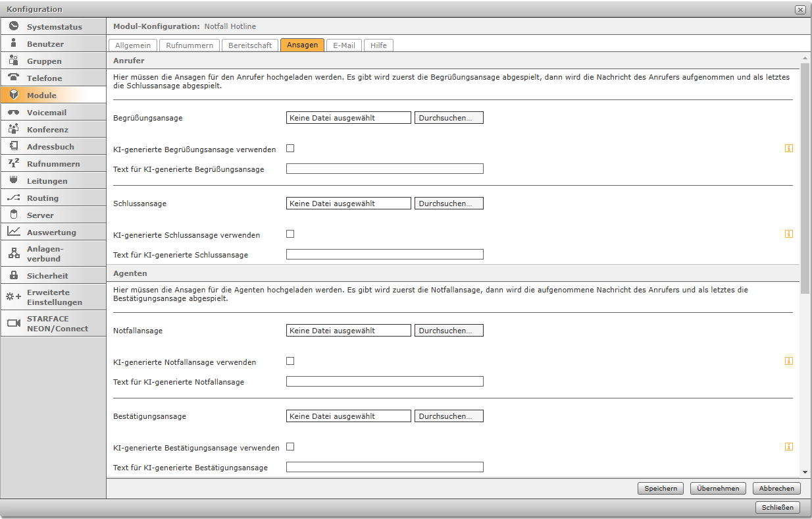
Task: Select the Benutzer person icon
Action: [x=13, y=43]
